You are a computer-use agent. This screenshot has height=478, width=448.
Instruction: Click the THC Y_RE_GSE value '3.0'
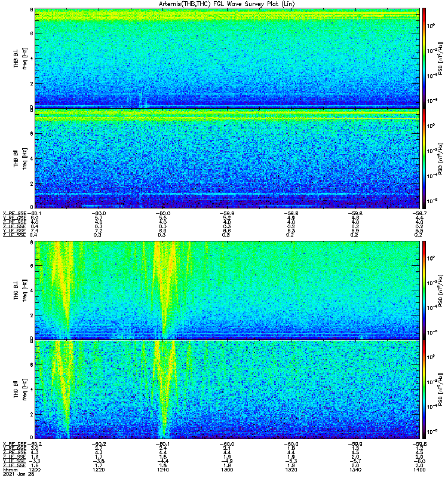tap(35, 448)
